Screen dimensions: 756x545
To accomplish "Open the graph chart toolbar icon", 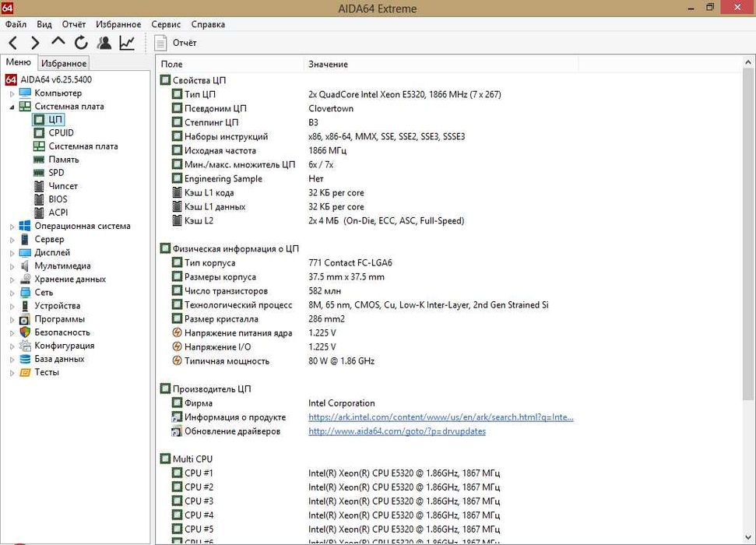I will (x=127, y=43).
